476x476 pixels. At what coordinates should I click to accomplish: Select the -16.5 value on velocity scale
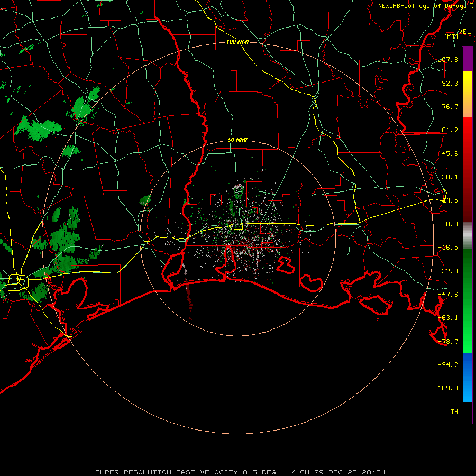coord(448,248)
